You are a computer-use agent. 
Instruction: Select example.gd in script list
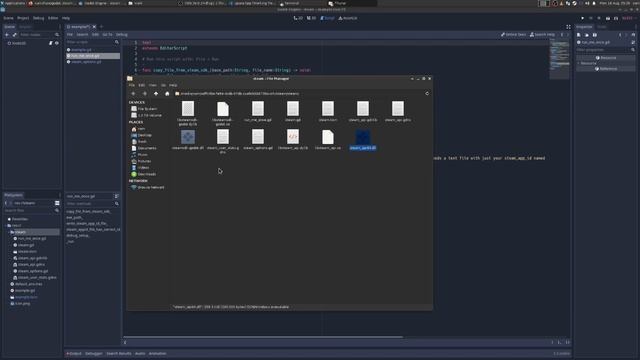point(93,49)
